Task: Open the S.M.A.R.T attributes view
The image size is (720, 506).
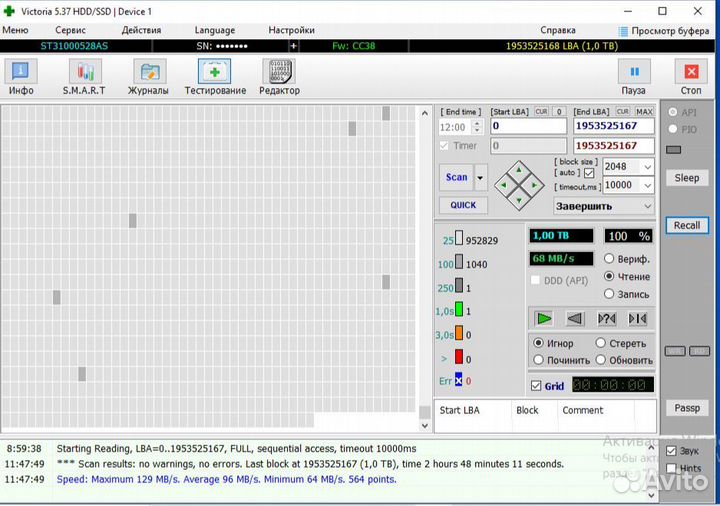Action: (x=84, y=77)
